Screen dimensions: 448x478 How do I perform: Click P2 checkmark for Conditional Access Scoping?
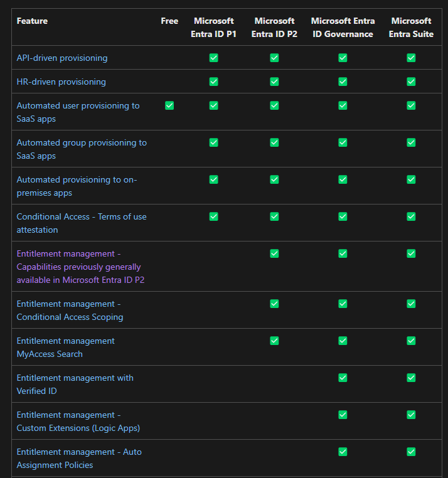[274, 304]
